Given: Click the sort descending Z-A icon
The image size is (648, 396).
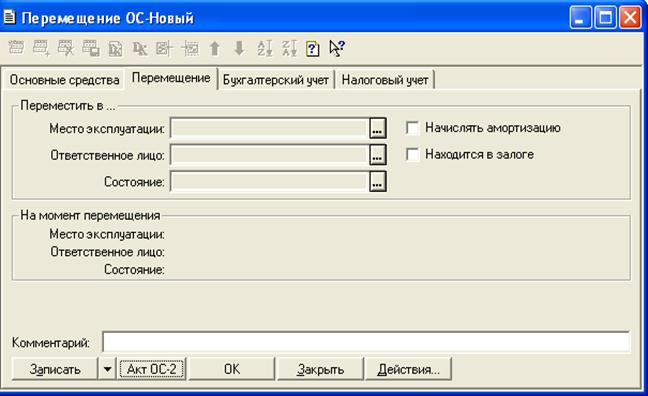Looking at the screenshot, I should click(x=289, y=48).
